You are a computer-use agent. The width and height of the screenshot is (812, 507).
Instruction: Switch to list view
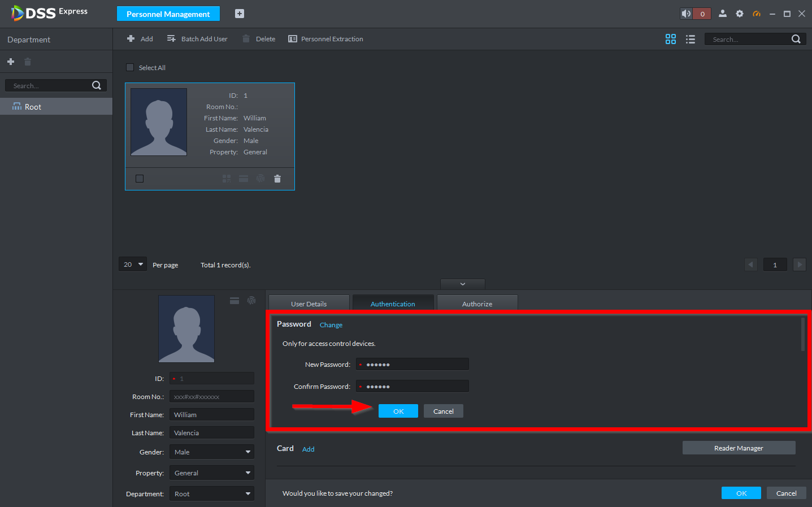[690, 39]
